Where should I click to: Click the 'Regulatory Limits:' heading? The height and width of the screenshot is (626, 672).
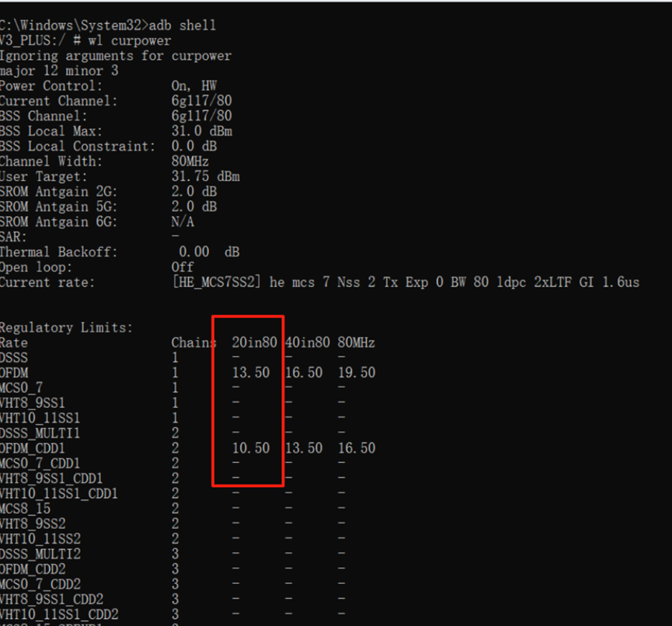coord(66,328)
